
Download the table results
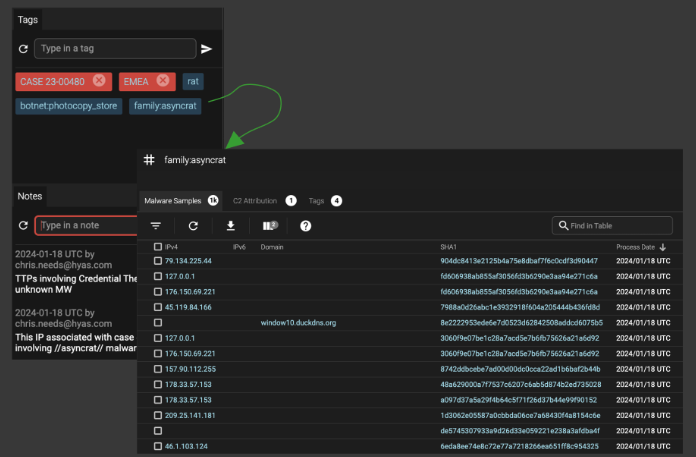click(230, 226)
